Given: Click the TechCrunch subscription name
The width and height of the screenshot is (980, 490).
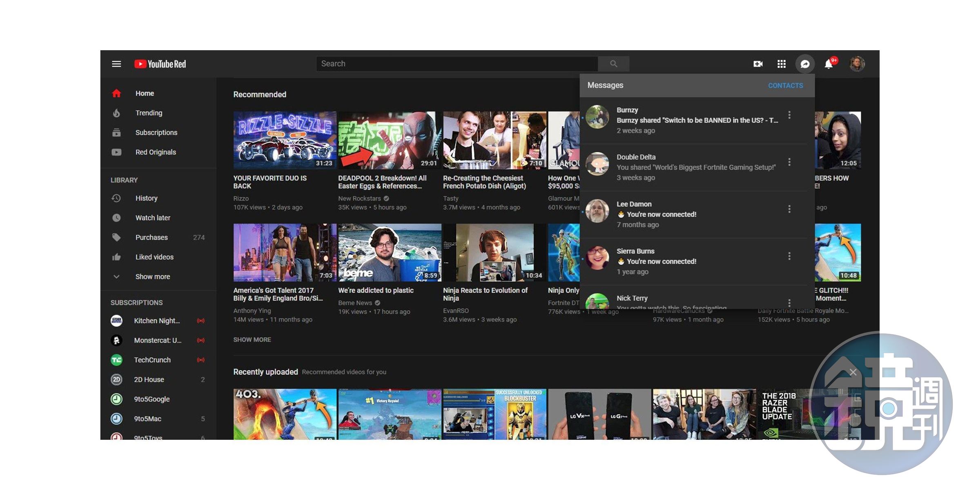Looking at the screenshot, I should coord(152,360).
